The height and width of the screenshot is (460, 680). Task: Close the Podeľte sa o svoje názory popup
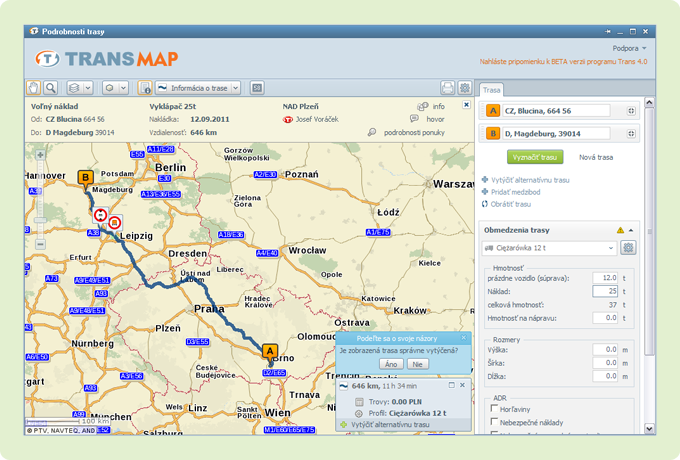pos(464,337)
